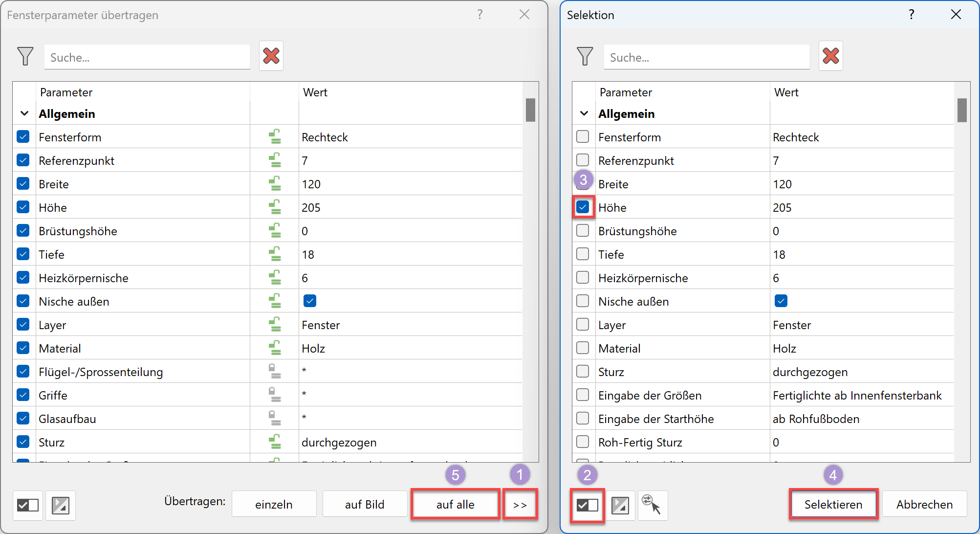
Task: Click the unlock icon next to Fensterform
Action: click(274, 136)
